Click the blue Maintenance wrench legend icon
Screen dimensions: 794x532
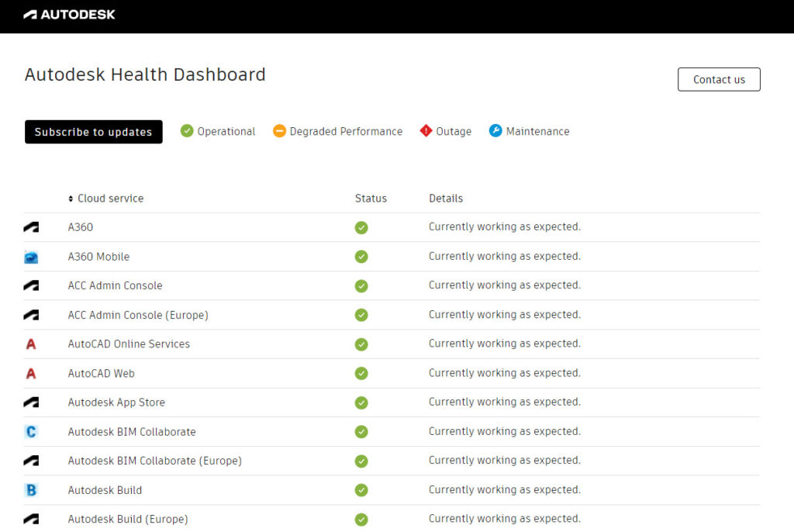pos(495,131)
